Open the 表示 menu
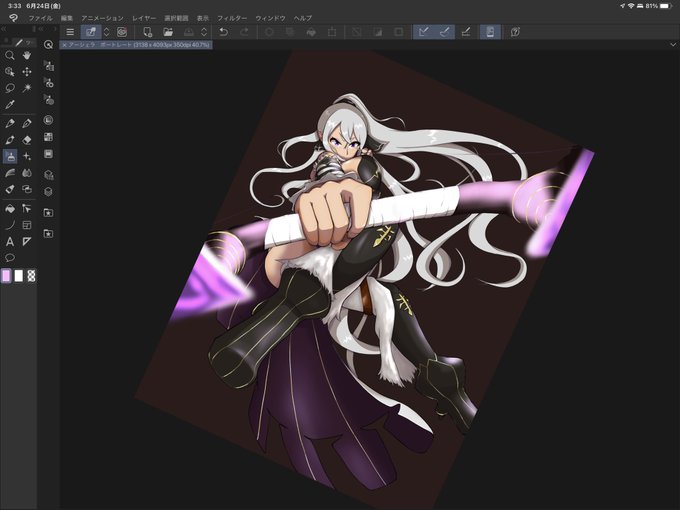The width and height of the screenshot is (680, 510). coord(203,18)
